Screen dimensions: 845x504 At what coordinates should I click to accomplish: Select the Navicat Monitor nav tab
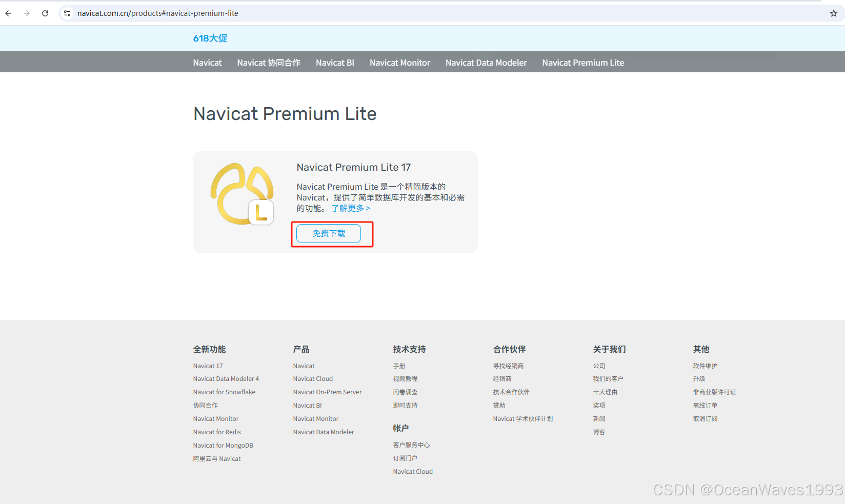[x=400, y=63]
